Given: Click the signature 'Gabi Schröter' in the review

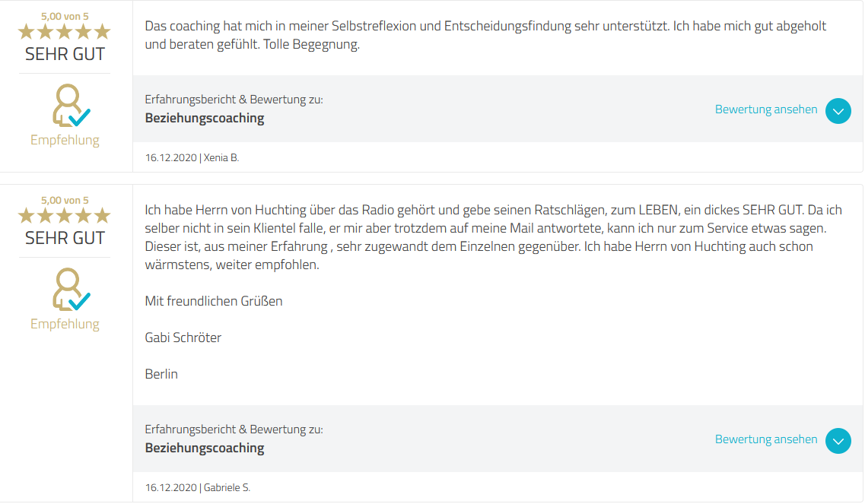Looking at the screenshot, I should 183,338.
